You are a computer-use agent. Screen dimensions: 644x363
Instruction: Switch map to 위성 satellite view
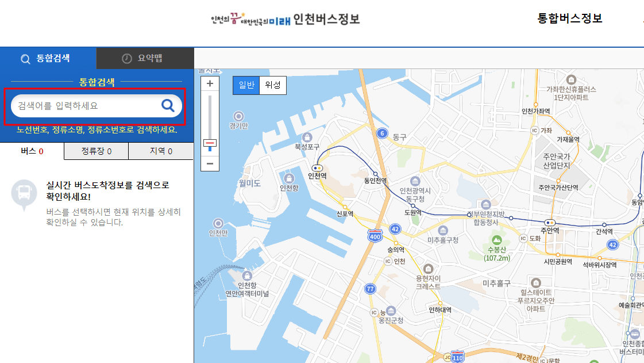click(x=272, y=85)
